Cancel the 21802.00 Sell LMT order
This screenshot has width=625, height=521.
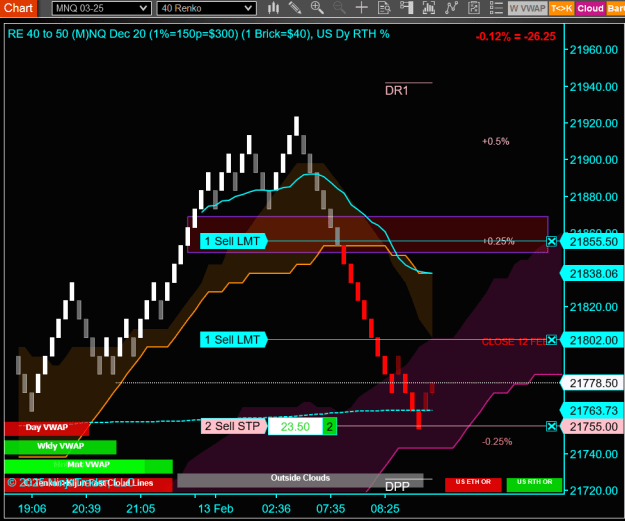point(552,340)
